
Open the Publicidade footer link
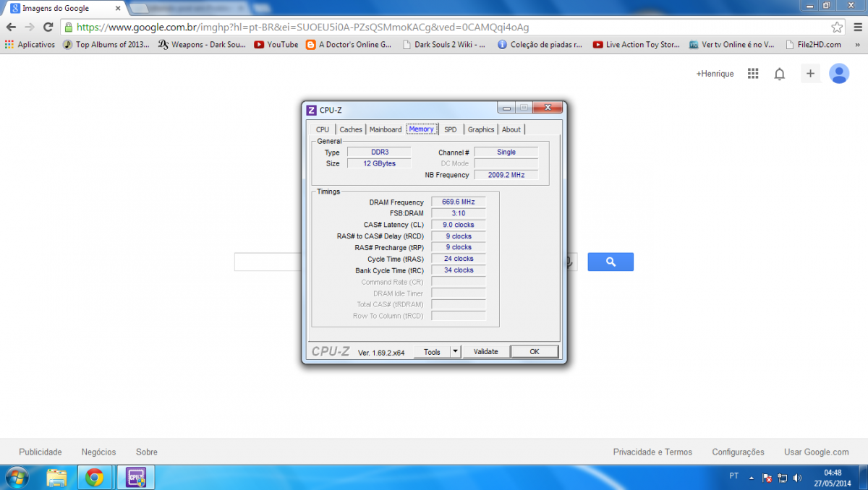41,452
